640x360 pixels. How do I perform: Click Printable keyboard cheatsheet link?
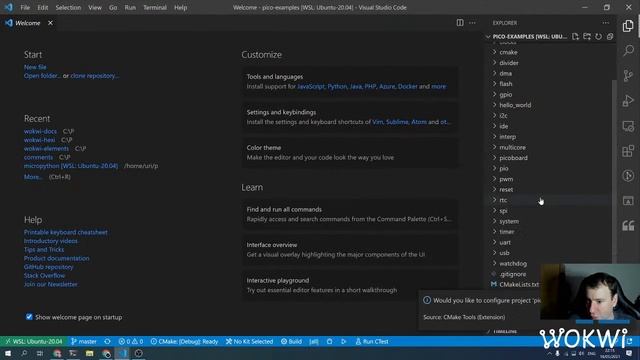click(66, 232)
